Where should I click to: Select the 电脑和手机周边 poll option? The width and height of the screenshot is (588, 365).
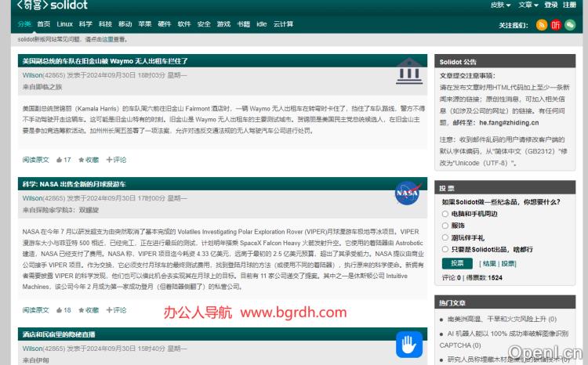point(445,213)
